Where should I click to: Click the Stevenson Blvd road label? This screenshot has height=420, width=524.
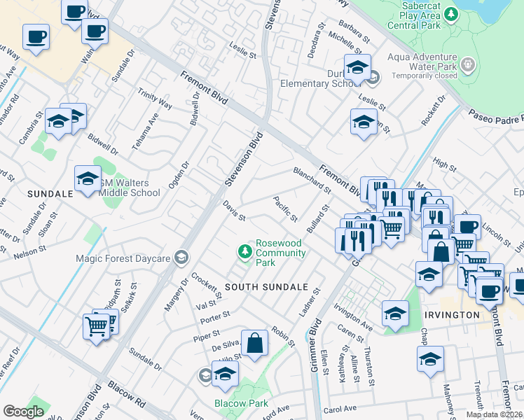[244, 160]
